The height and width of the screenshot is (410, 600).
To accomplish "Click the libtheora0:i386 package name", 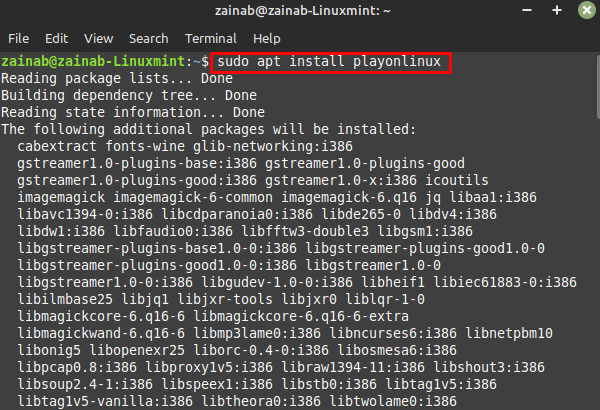I will (x=261, y=401).
